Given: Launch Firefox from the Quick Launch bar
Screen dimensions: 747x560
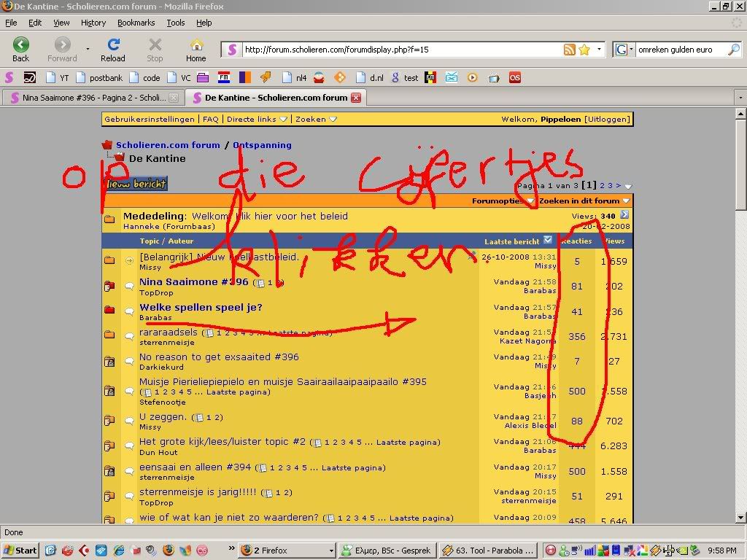Looking at the screenshot, I should (169, 550).
